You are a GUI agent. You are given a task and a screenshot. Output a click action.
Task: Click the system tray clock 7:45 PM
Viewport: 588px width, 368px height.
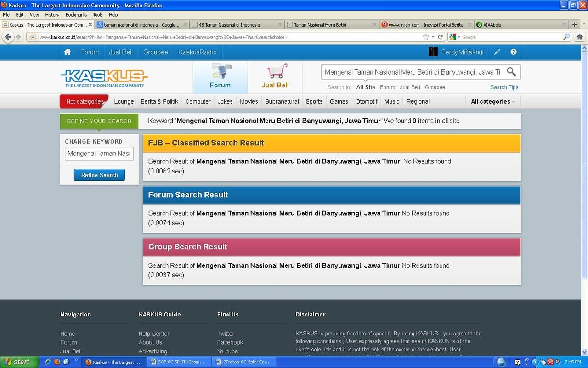click(x=572, y=362)
